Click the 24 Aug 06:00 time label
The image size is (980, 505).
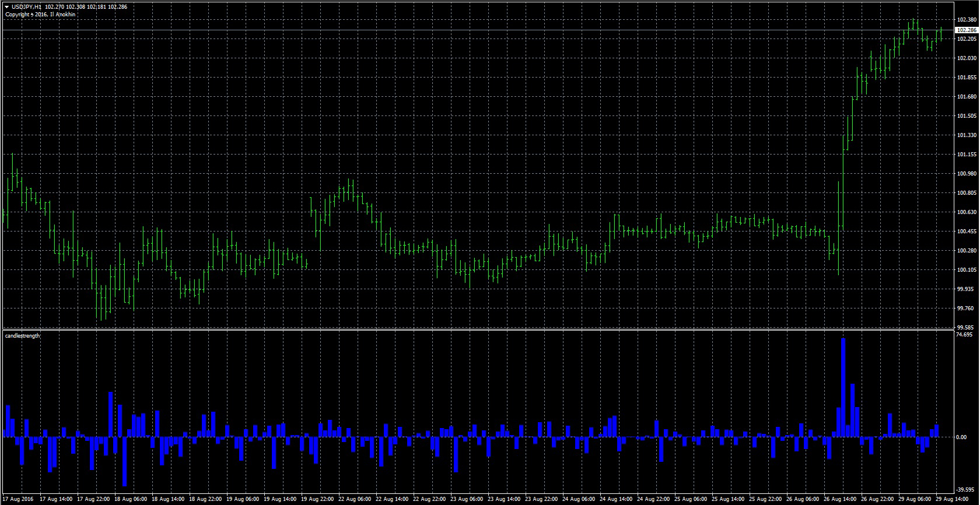pyautogui.click(x=579, y=499)
